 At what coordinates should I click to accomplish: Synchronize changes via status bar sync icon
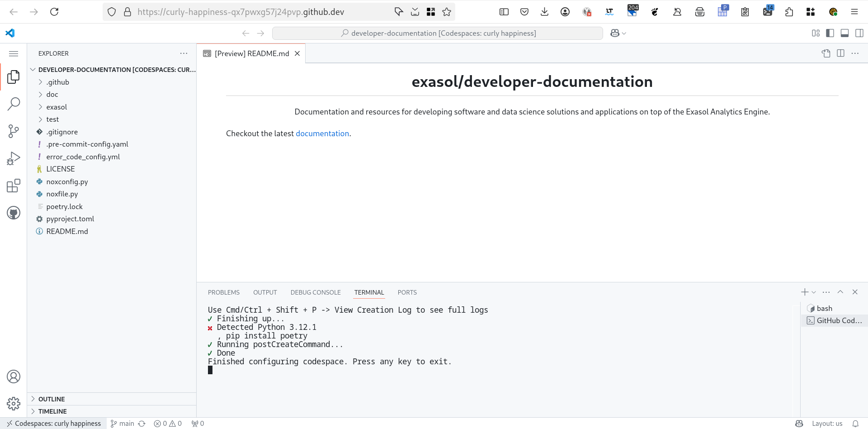coord(142,424)
